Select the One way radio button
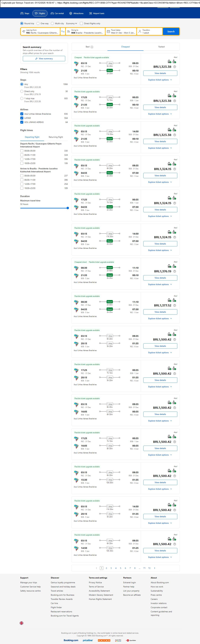200x644 pixels. [38, 24]
